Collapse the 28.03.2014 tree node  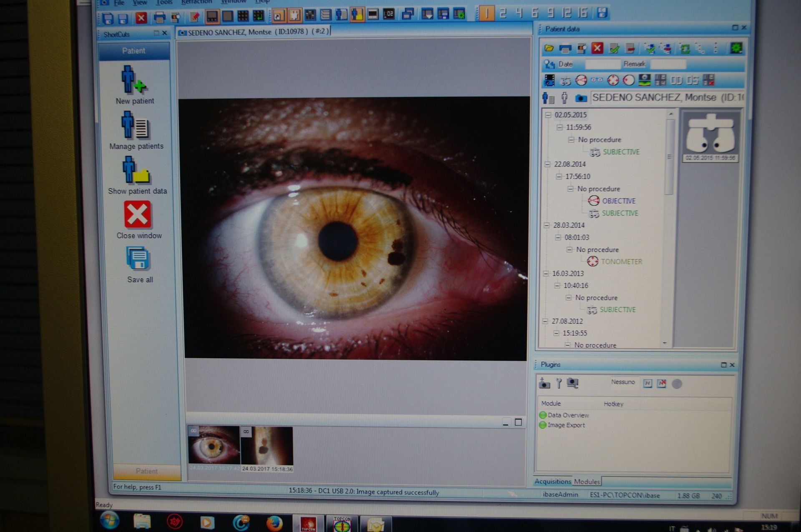[548, 225]
